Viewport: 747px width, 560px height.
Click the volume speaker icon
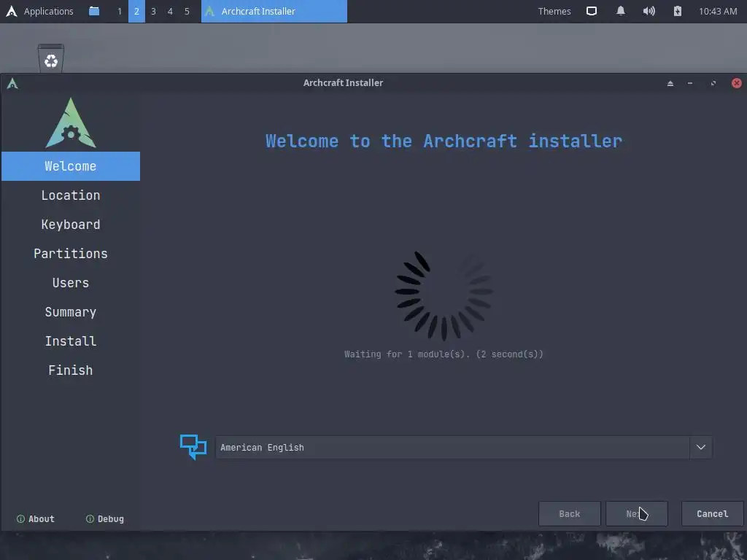click(649, 11)
